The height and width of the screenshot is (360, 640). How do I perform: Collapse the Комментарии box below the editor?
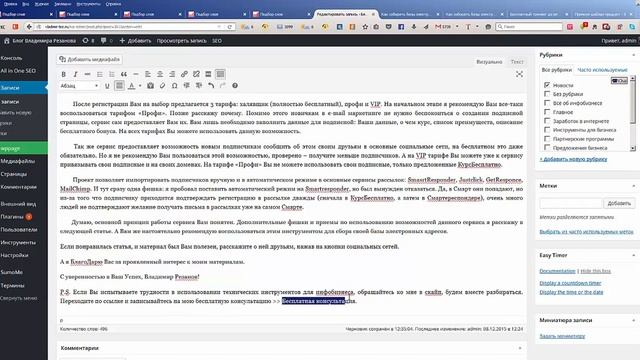pos(520,348)
